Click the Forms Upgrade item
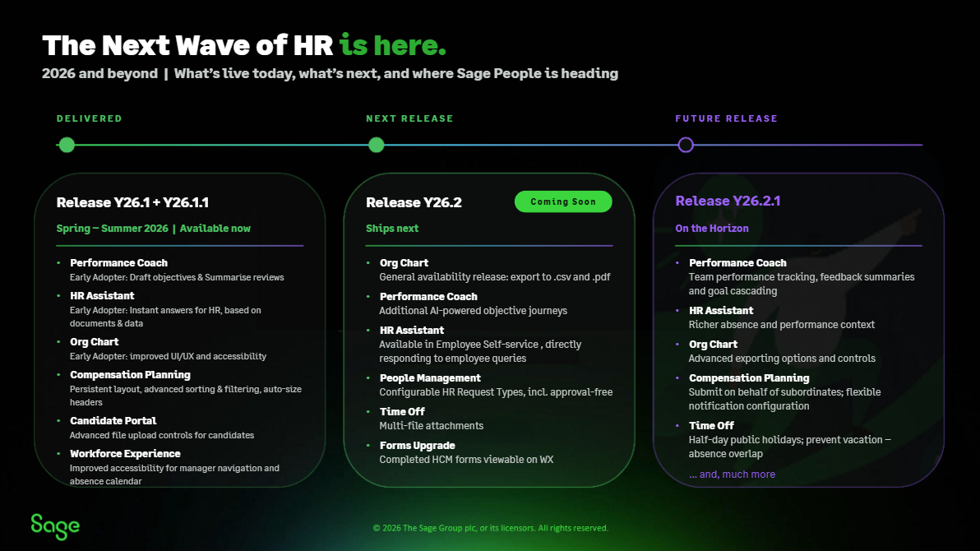980x551 pixels. pyautogui.click(x=418, y=445)
